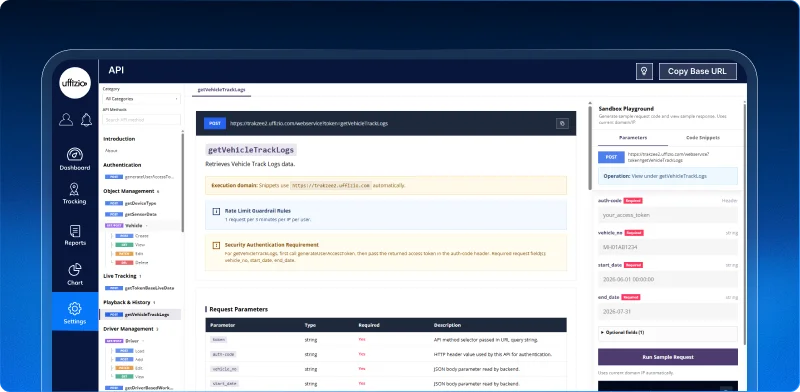Viewport: 800px width, 392px height.
Task: Click Driver Management section heading
Action: click(128, 329)
